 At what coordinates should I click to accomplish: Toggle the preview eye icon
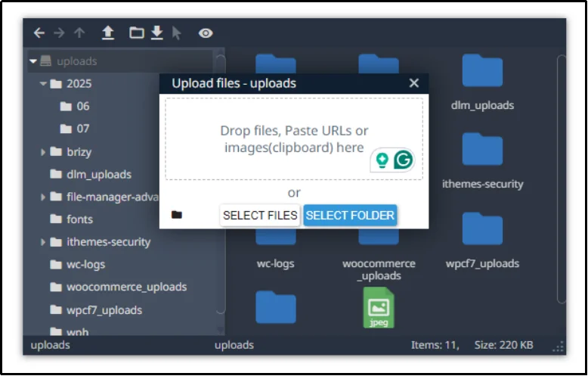pyautogui.click(x=206, y=33)
